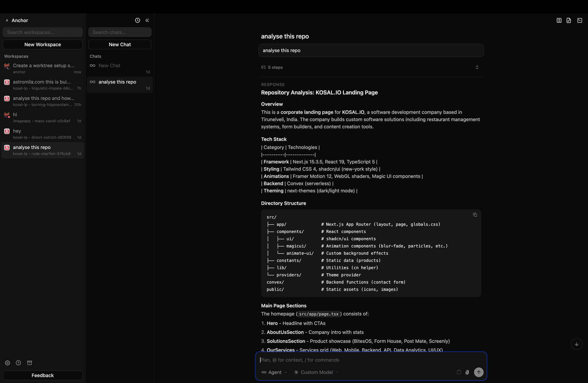The width and height of the screenshot is (588, 383).
Task: Select the 'analyse this repo' chat entry
Action: point(120,85)
